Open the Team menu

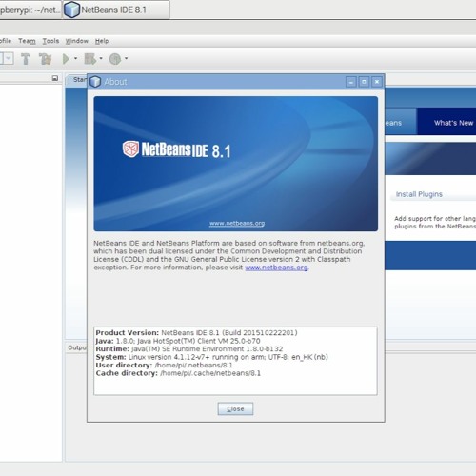pyautogui.click(x=27, y=41)
